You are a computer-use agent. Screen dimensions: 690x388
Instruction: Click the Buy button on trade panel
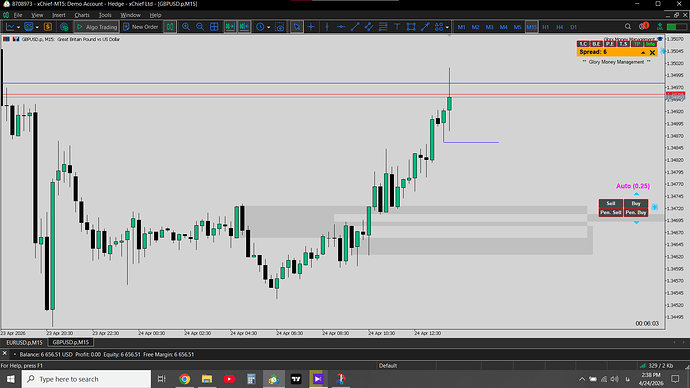(636, 204)
